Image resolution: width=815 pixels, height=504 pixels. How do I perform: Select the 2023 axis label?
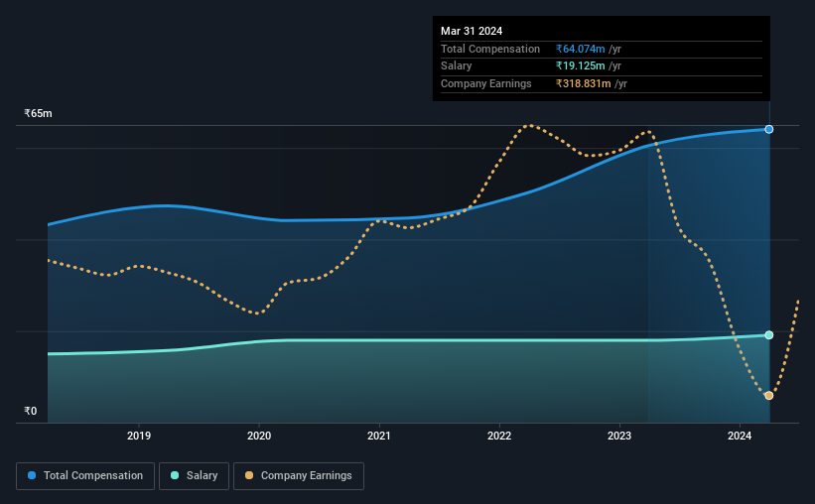pyautogui.click(x=619, y=436)
